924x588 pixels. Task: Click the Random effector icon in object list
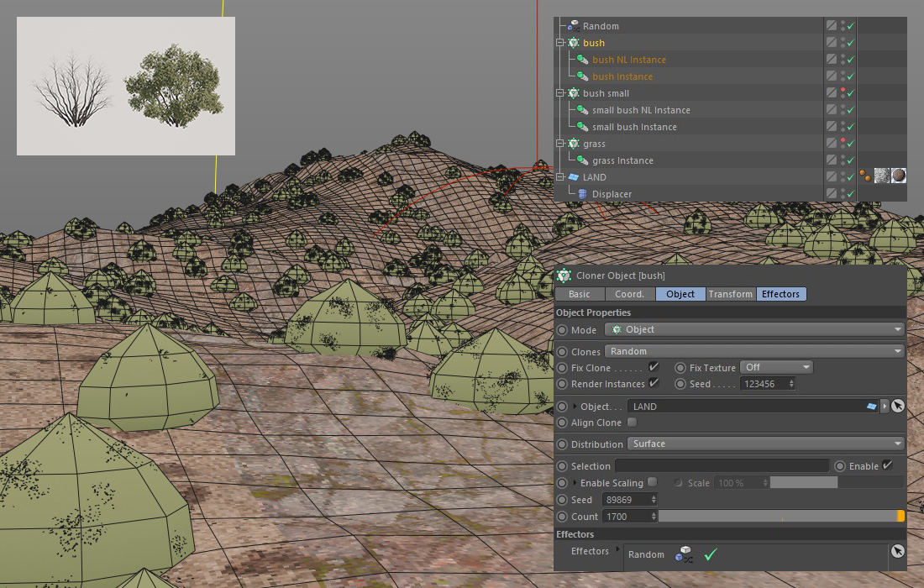point(574,26)
